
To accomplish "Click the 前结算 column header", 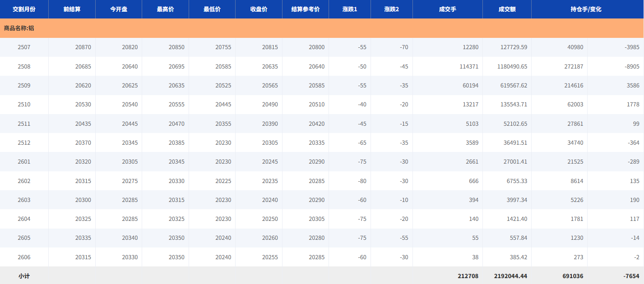I will click(x=72, y=9).
